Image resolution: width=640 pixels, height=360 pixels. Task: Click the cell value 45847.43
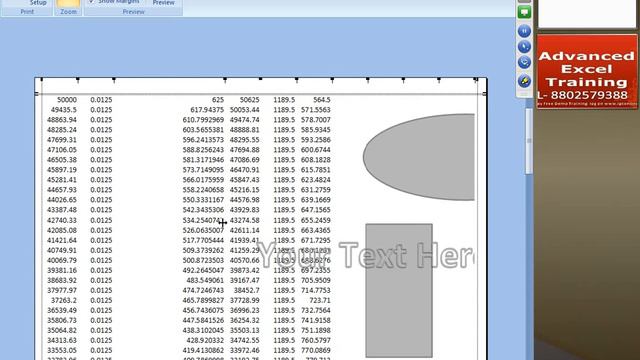point(244,180)
